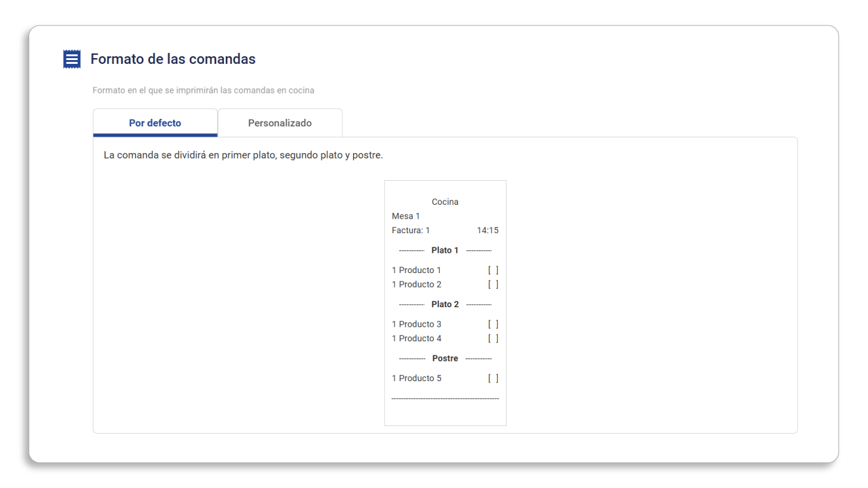Click the Mesa 1 line on the ticket
The height and width of the screenshot is (488, 868).
(406, 216)
